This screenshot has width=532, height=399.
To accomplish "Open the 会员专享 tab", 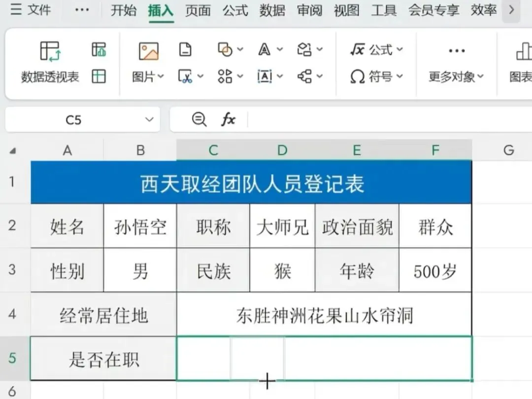I will tap(433, 10).
